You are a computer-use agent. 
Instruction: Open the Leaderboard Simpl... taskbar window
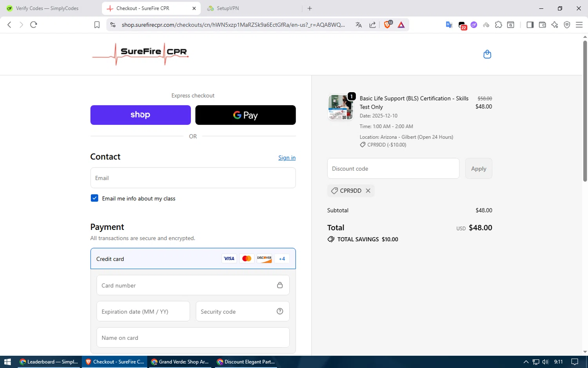pos(49,362)
